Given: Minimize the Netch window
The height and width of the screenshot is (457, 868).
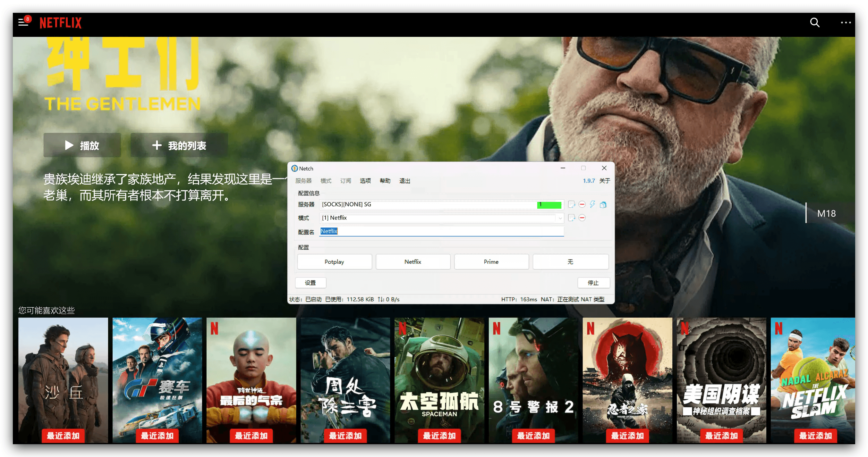Looking at the screenshot, I should click(563, 168).
